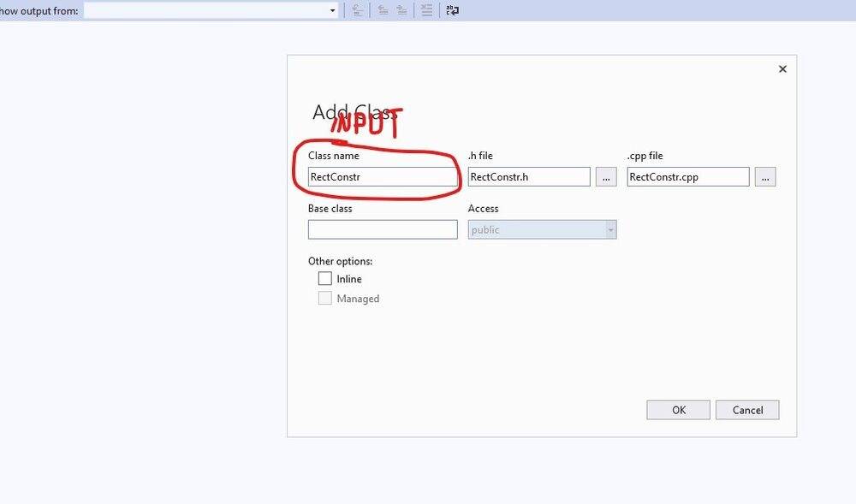Click the Other options: label

(340, 261)
